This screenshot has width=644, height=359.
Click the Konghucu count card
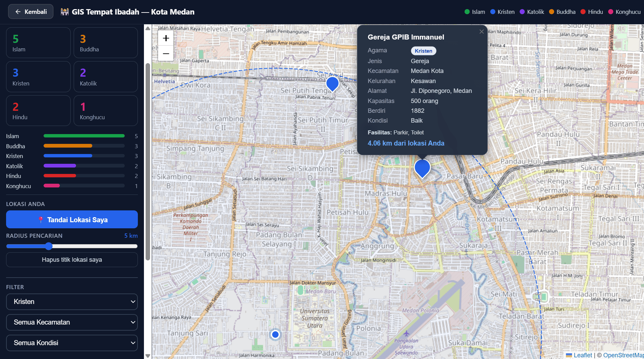pyautogui.click(x=106, y=110)
